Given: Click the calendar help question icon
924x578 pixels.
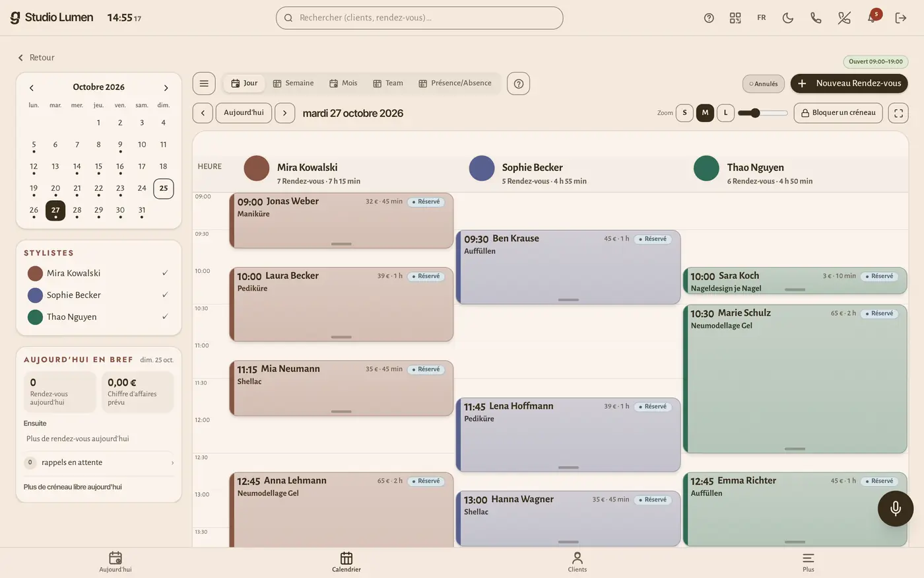Looking at the screenshot, I should (x=519, y=83).
